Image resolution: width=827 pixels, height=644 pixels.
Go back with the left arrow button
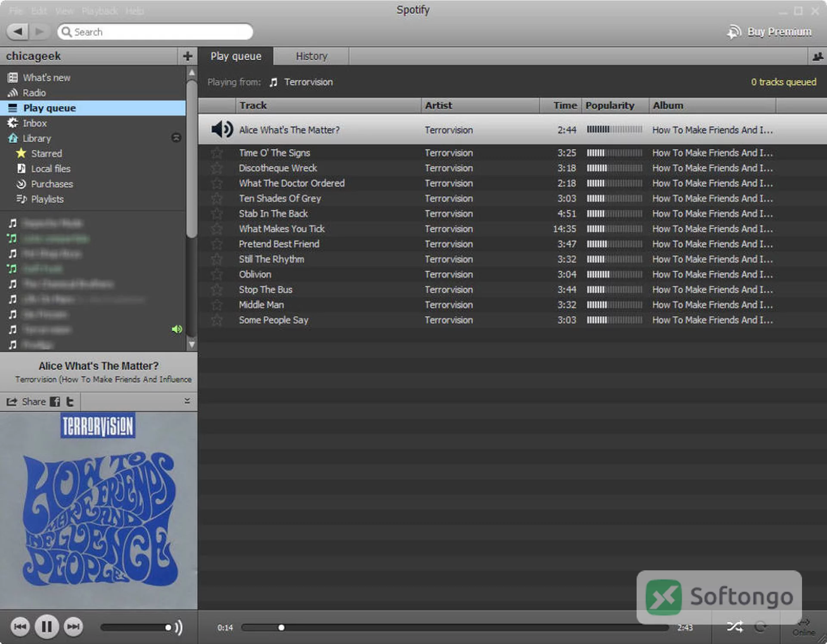[x=18, y=31]
